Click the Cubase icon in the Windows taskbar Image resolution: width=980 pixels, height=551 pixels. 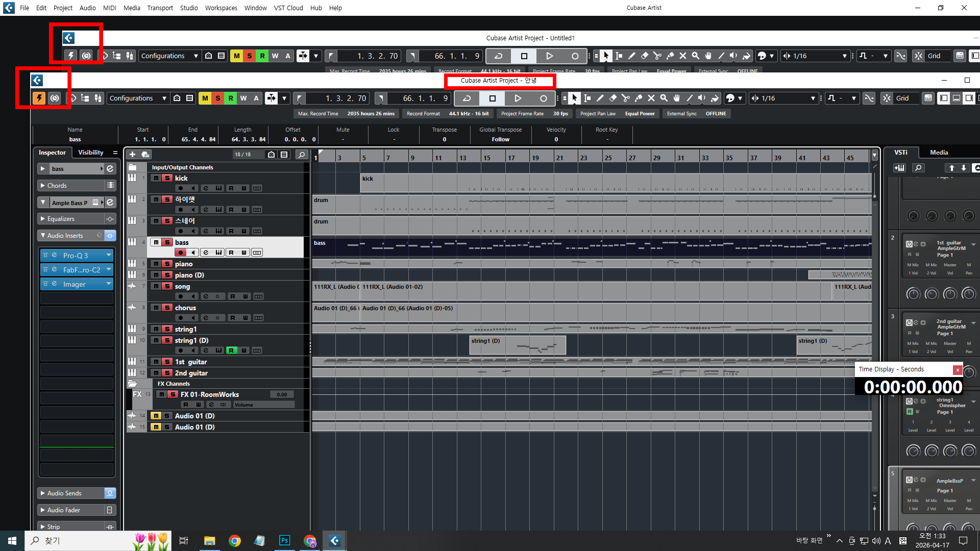[335, 541]
